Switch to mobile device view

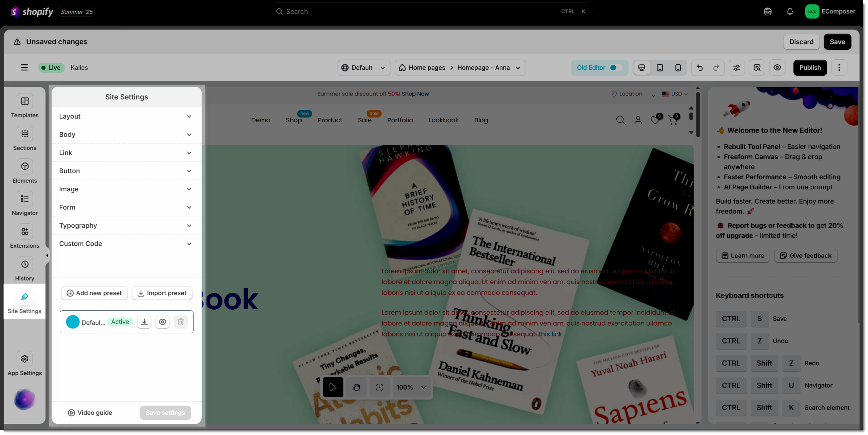(x=678, y=67)
